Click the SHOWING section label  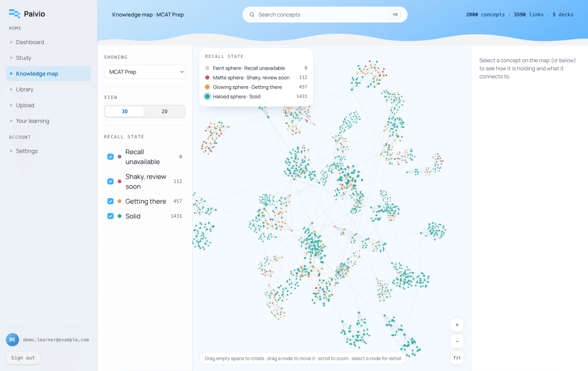[116, 57]
